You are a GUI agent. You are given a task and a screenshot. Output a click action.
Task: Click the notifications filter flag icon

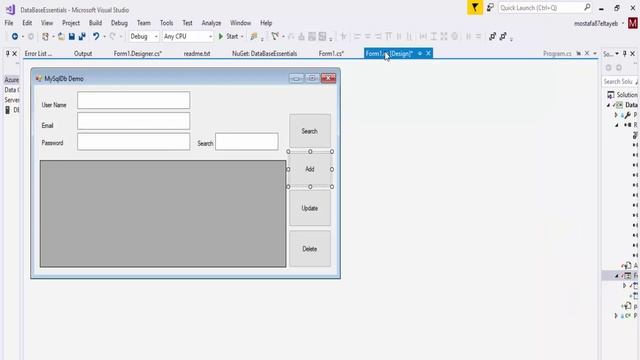click(475, 8)
